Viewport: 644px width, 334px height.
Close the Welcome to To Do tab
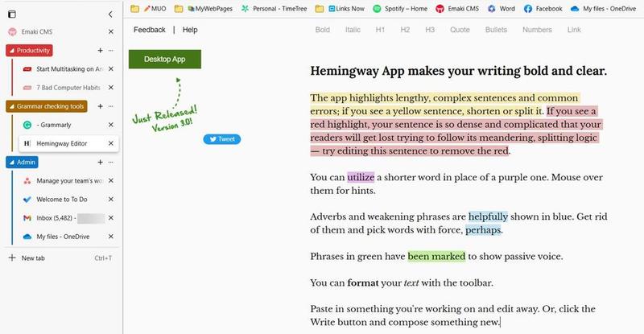point(111,200)
